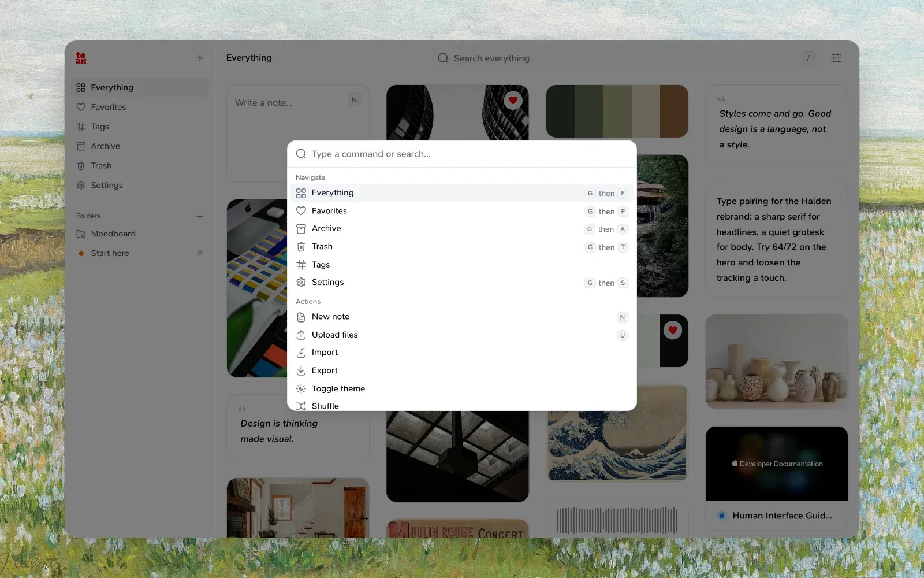Viewport: 924px width, 578px height.
Task: Run New note action
Action: [462, 317]
